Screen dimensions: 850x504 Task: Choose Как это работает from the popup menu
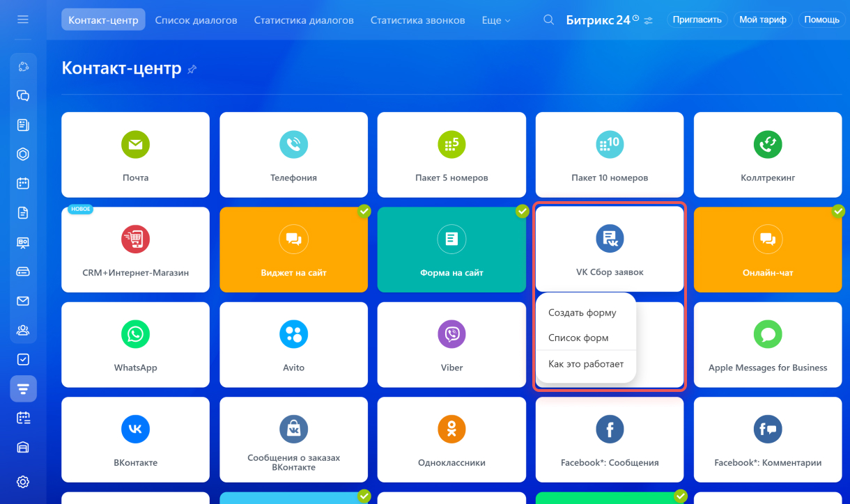[586, 364]
